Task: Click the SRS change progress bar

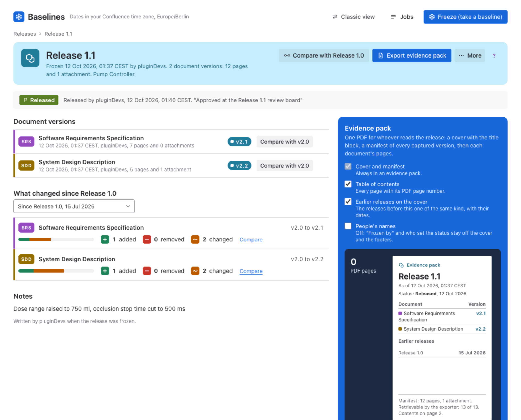Action: click(56, 240)
